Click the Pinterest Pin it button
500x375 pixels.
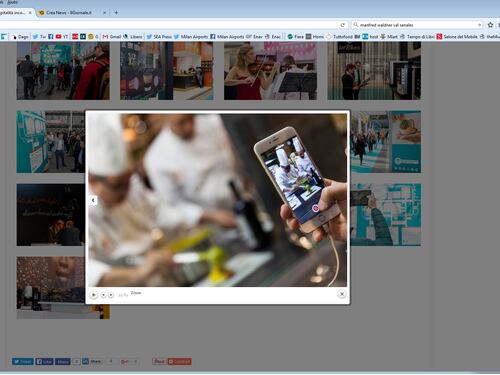point(159,361)
